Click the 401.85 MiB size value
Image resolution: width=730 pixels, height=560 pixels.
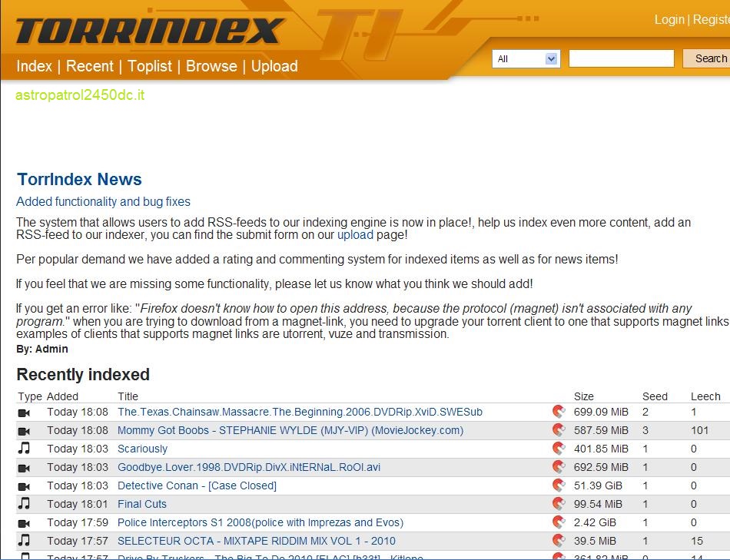coord(601,449)
